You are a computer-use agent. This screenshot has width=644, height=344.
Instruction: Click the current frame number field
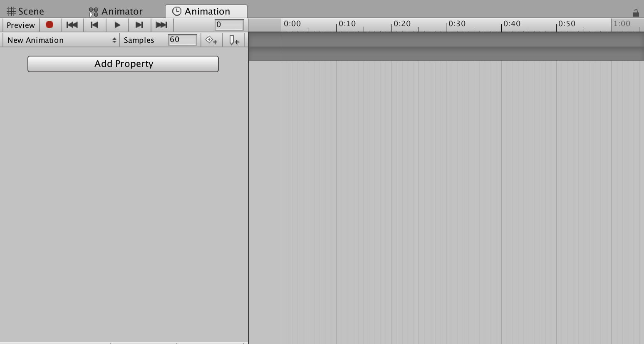pos(229,25)
